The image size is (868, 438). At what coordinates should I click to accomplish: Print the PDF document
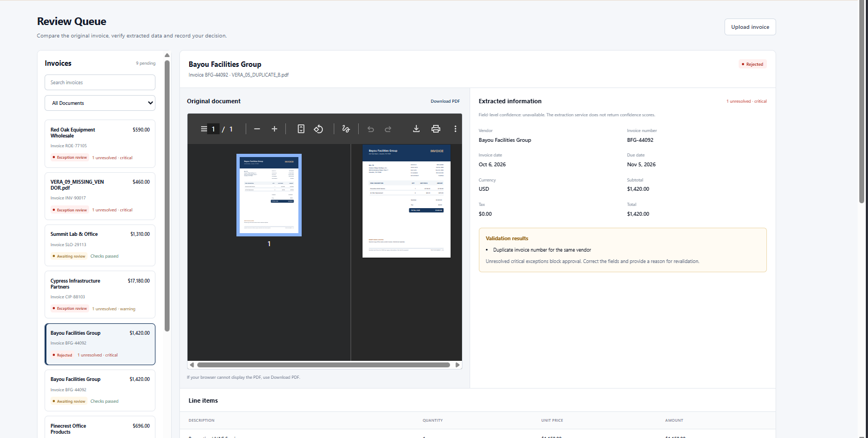[x=436, y=129]
